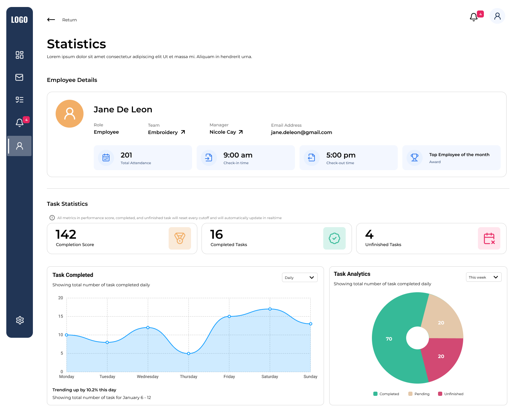The height and width of the screenshot is (420, 529).
Task: Open the settings gear at sidebar bottom
Action: tap(20, 320)
